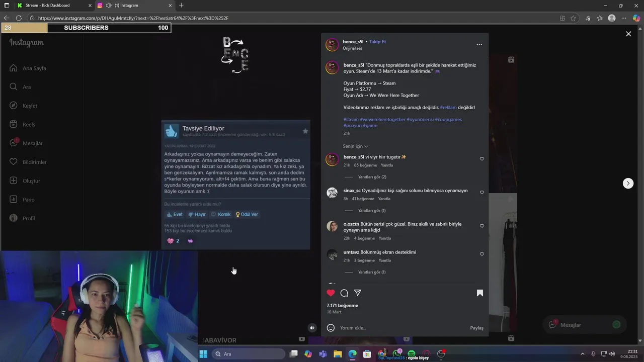This screenshot has width=644, height=362.
Task: Reply to o.ozctn comment via Yanıtla
Action: 384,238
